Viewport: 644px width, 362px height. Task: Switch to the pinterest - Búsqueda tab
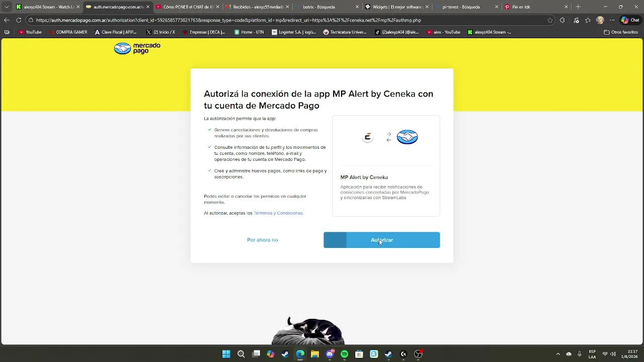pyautogui.click(x=465, y=7)
